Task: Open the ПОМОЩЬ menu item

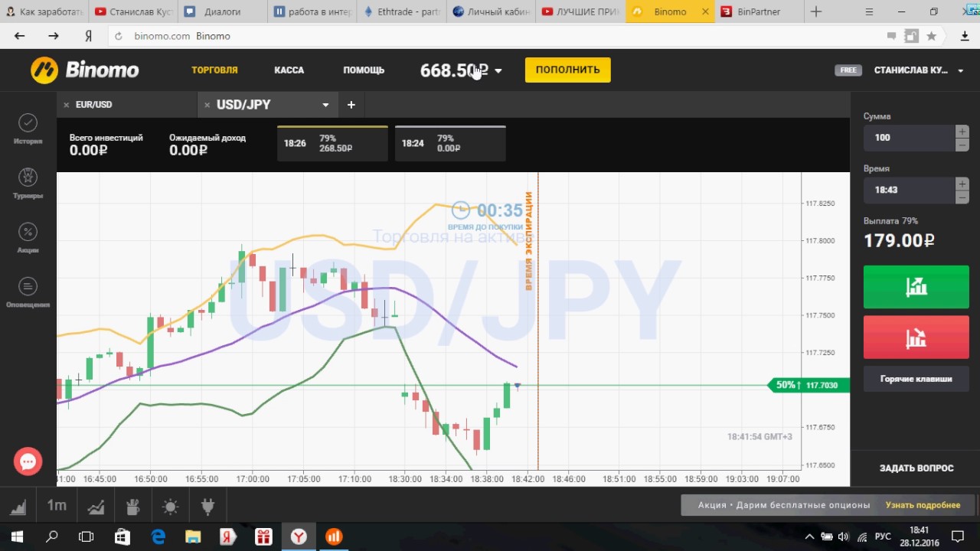Action: 364,70
